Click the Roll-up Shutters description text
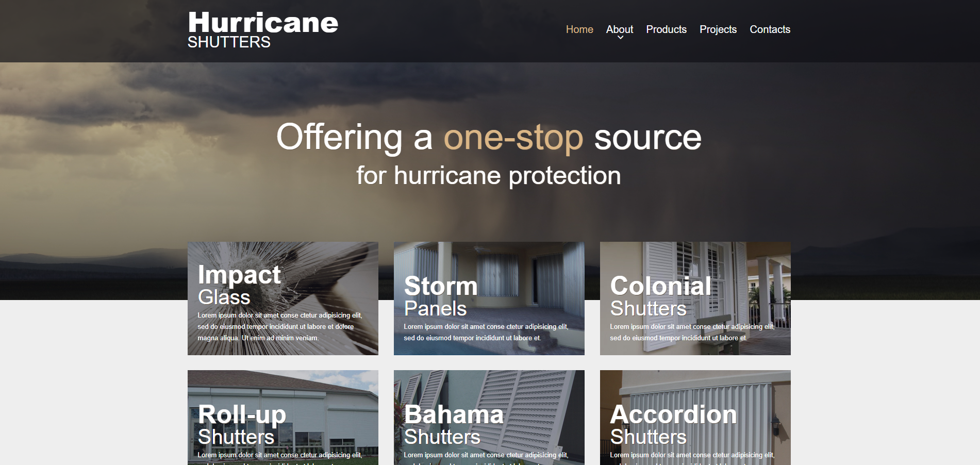This screenshot has height=465, width=980. pos(280,455)
